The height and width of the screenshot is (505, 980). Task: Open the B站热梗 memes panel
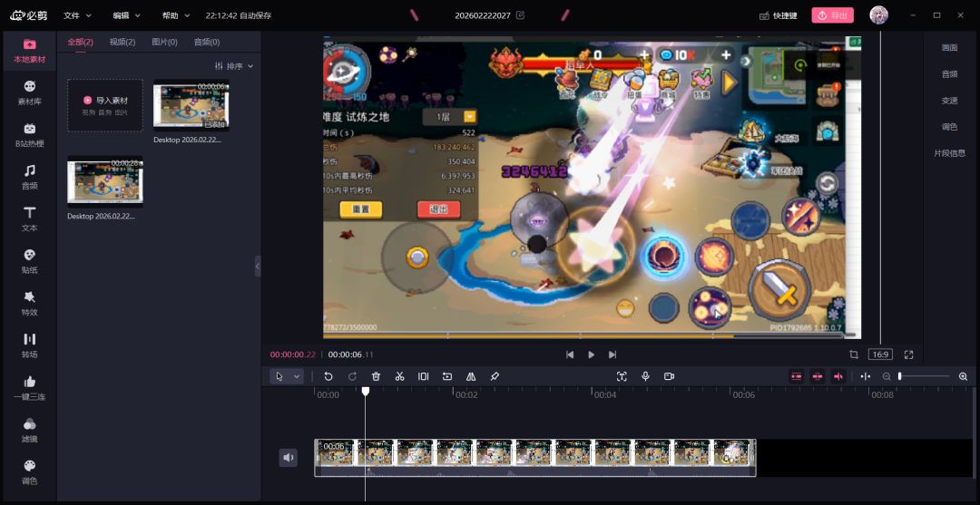tap(29, 135)
